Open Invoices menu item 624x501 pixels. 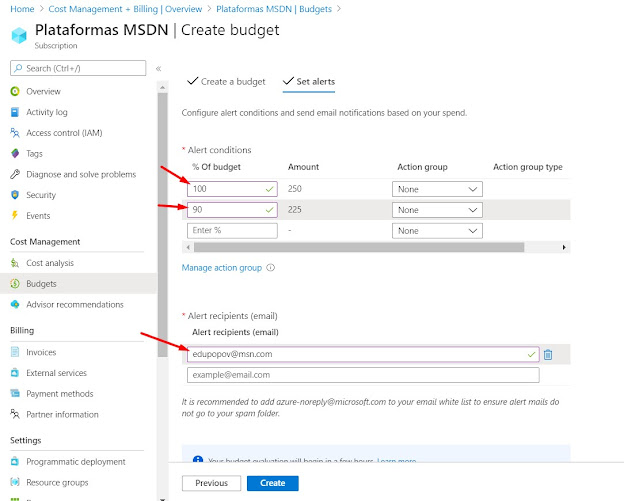[41, 352]
